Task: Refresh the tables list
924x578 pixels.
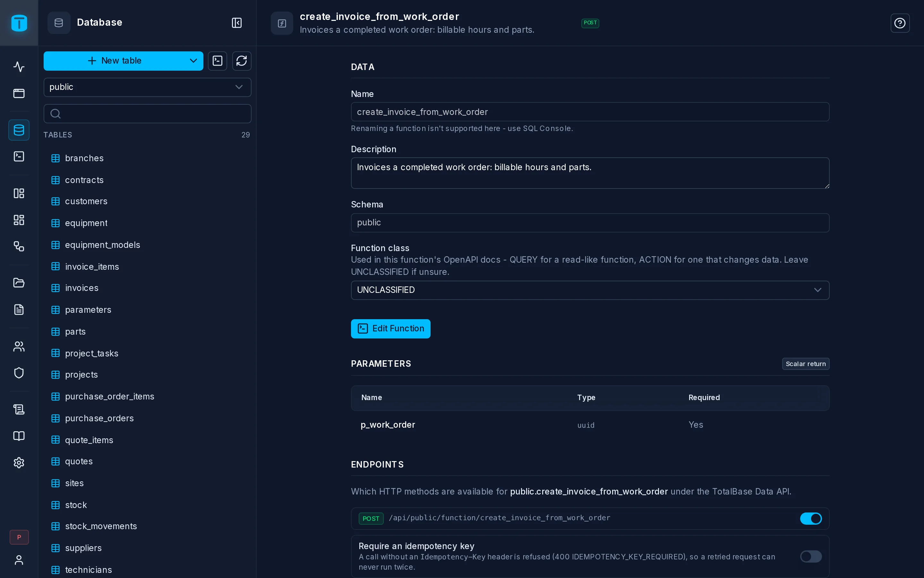Action: [242, 61]
